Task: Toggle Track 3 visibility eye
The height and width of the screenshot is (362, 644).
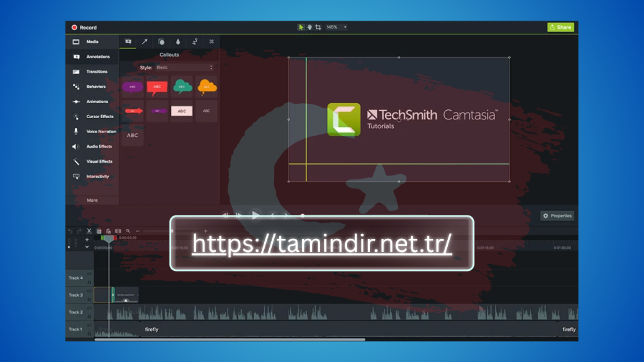Action: click(89, 291)
